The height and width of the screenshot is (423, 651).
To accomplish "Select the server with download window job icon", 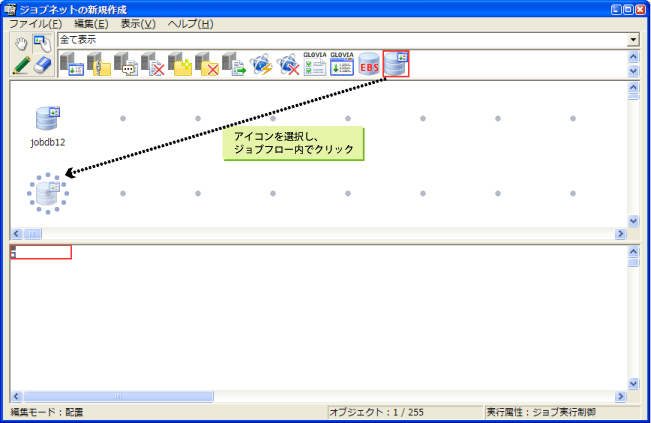I will (72, 64).
